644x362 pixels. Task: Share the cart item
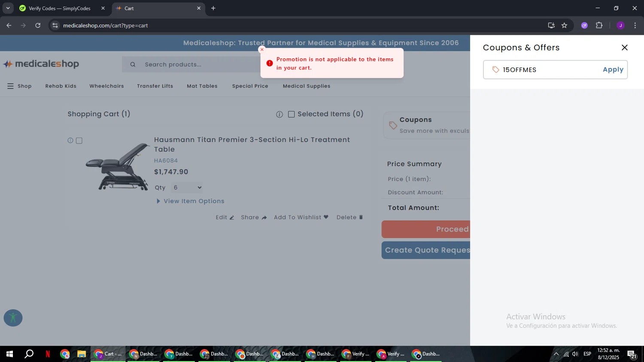click(x=254, y=217)
